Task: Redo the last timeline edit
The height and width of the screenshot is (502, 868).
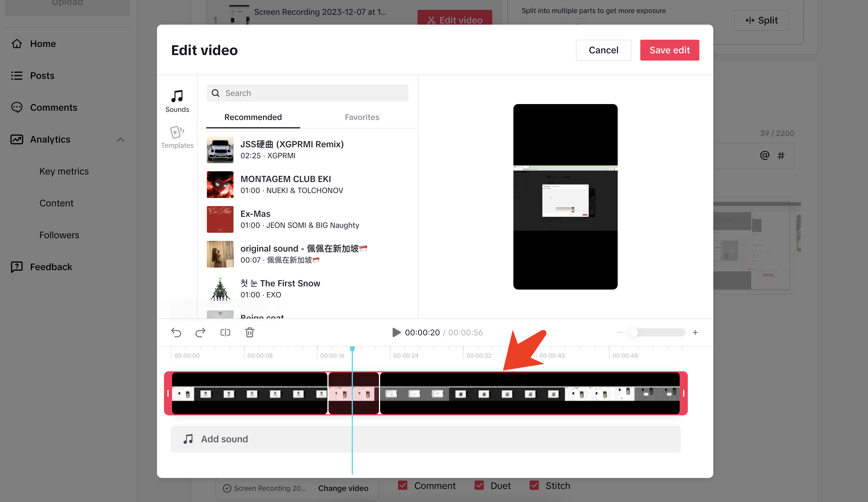Action: (x=200, y=332)
